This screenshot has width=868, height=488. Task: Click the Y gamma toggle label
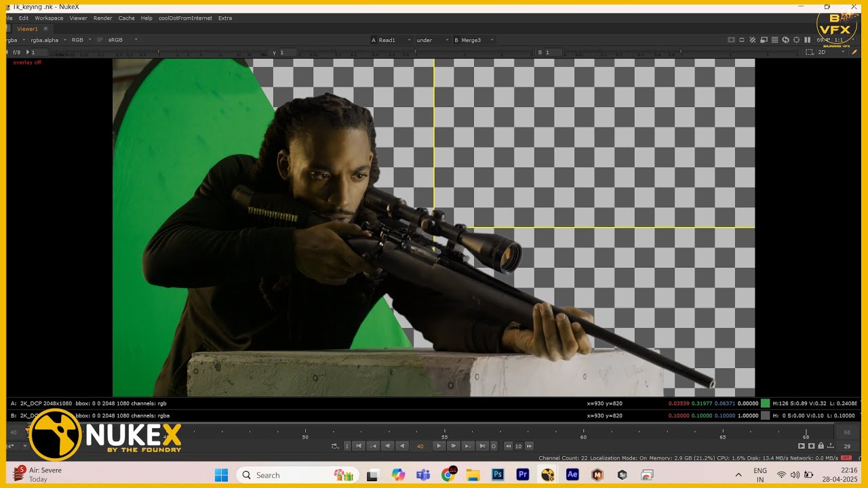(275, 52)
